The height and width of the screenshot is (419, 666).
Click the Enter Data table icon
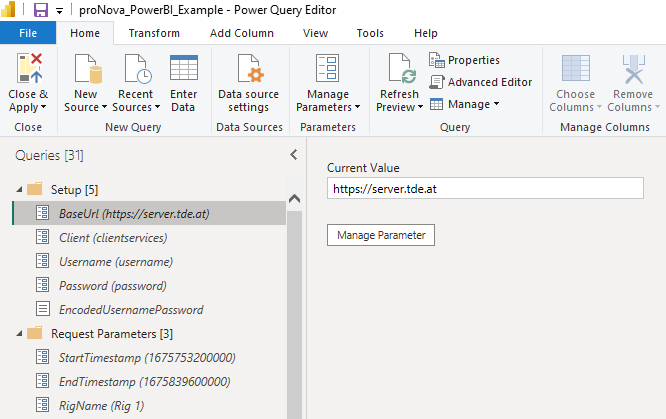coord(183,70)
